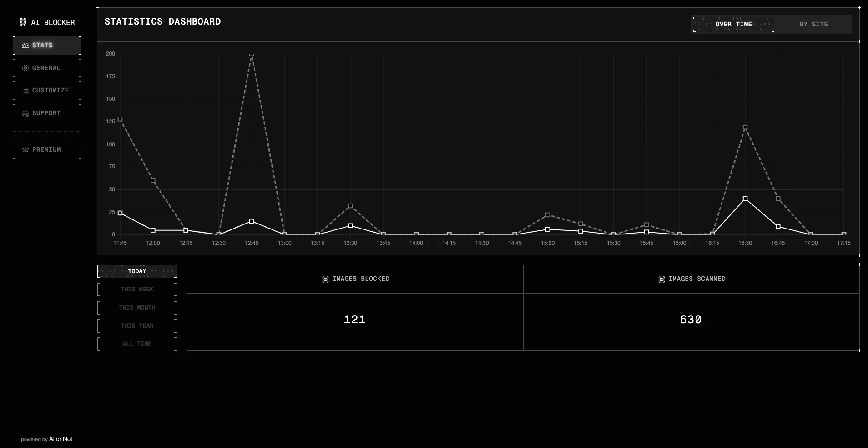Navigate to the PREMIUM section
Viewport: 868px width, 448px height.
coord(46,149)
